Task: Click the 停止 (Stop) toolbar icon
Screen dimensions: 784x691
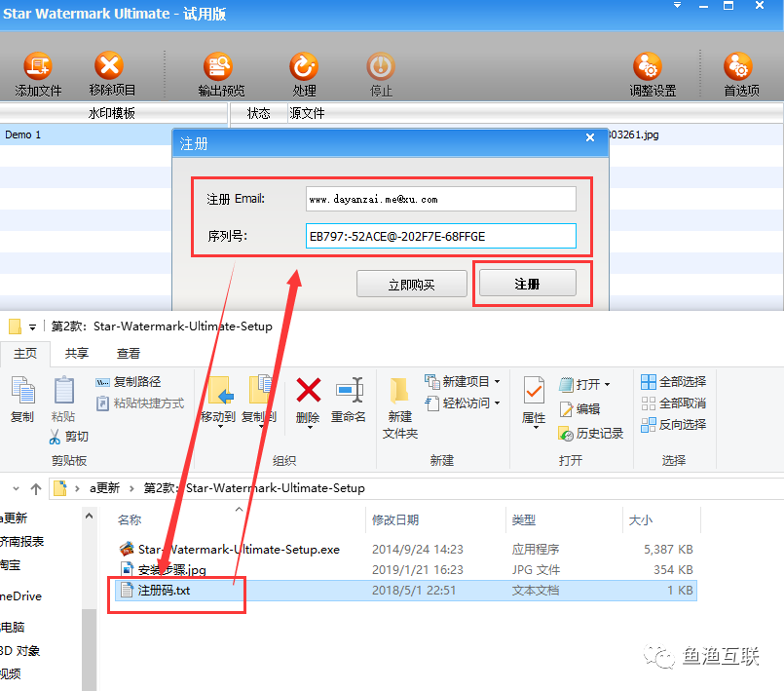Action: (x=381, y=66)
